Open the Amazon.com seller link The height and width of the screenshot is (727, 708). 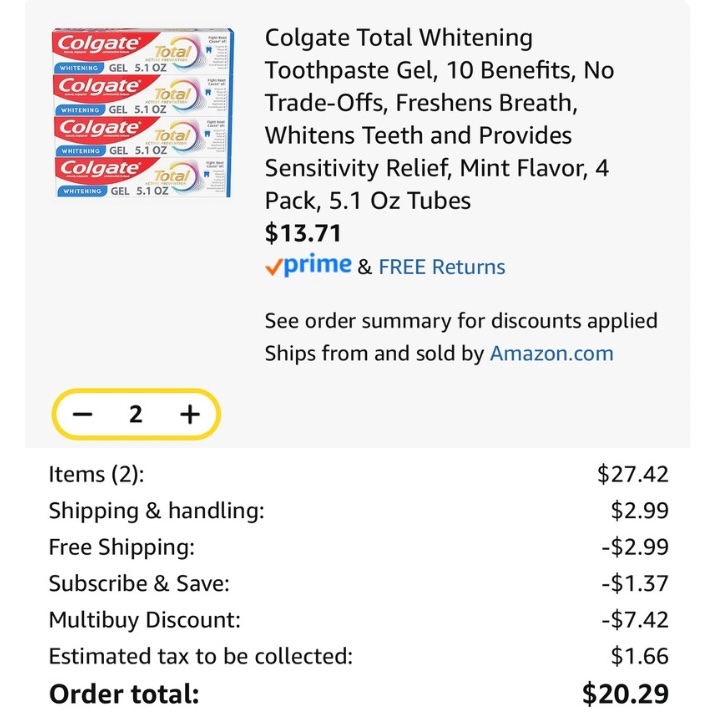tap(552, 353)
